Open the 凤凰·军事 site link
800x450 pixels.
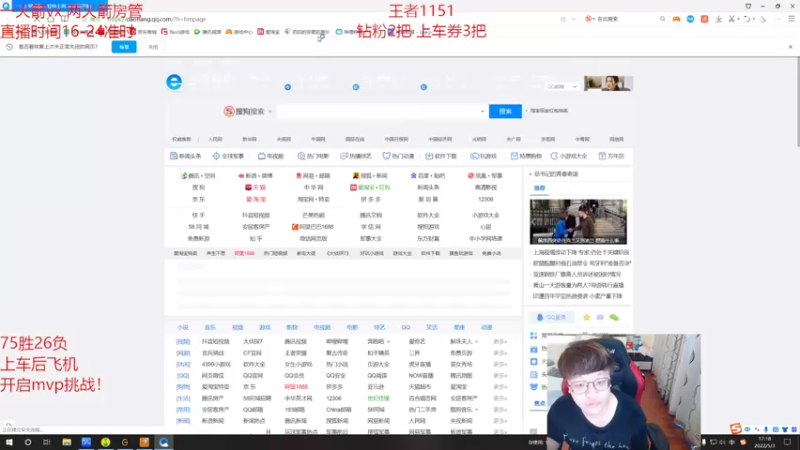485,176
